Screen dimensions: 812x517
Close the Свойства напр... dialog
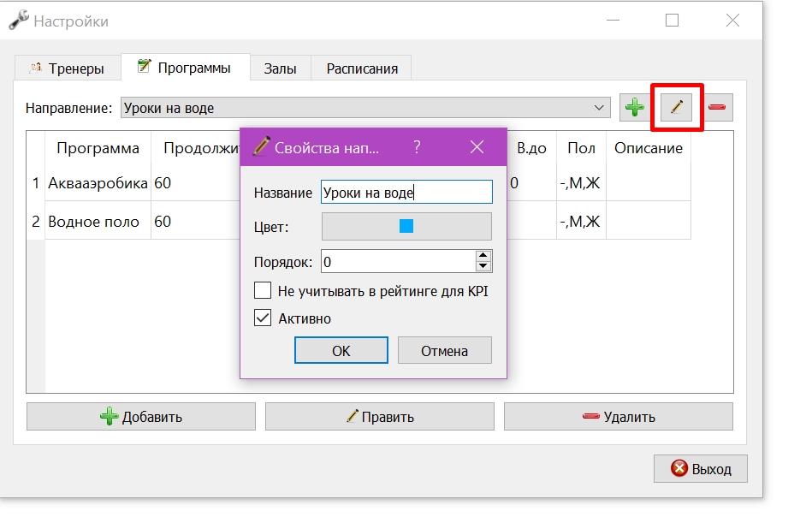pyautogui.click(x=477, y=147)
